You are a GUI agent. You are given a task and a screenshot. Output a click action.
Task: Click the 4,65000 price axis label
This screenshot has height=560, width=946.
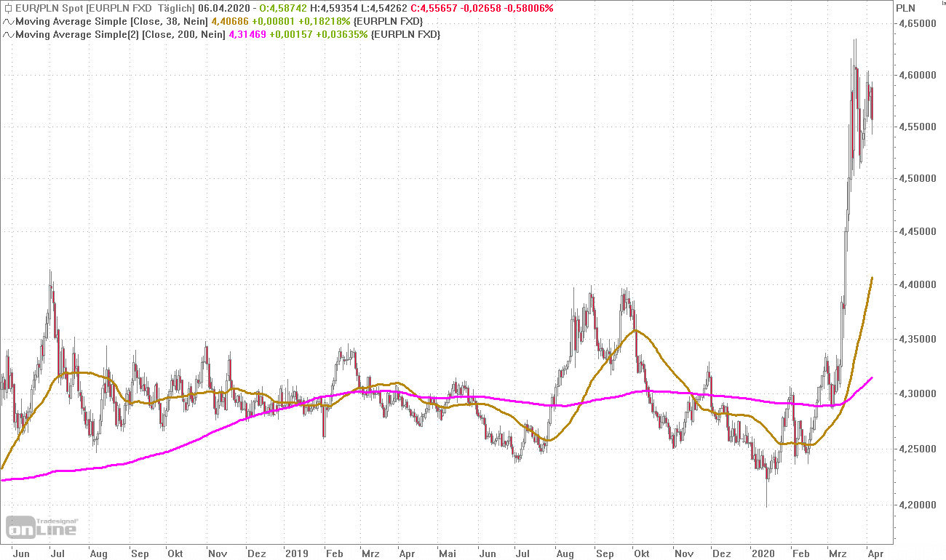(x=917, y=23)
